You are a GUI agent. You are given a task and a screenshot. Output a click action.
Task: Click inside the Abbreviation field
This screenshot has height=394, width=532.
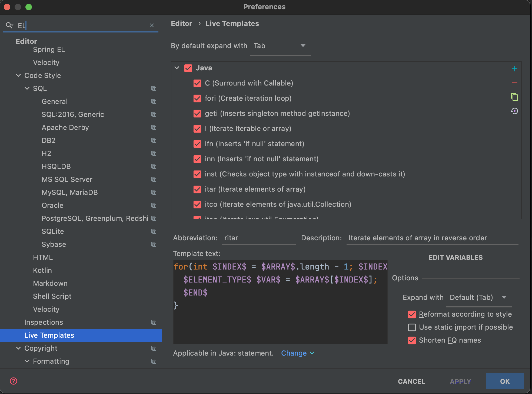(258, 238)
